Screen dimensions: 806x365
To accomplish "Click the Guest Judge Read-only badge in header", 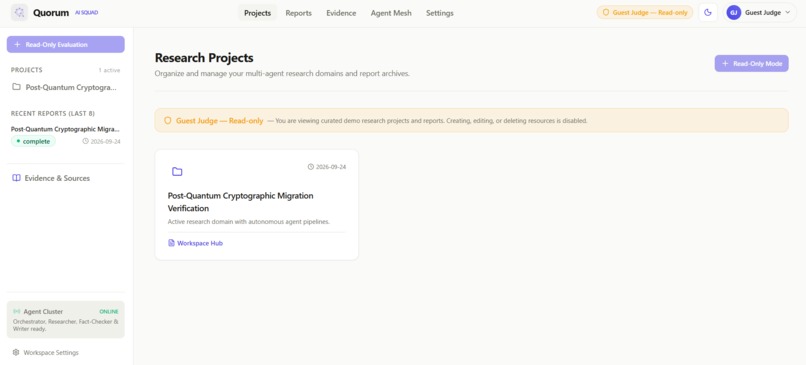I will click(645, 13).
